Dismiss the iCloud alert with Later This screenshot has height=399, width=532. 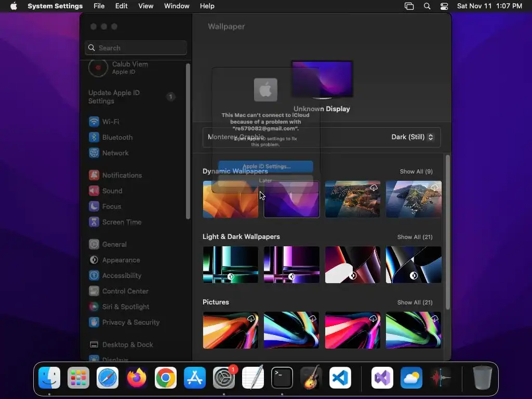pyautogui.click(x=265, y=180)
